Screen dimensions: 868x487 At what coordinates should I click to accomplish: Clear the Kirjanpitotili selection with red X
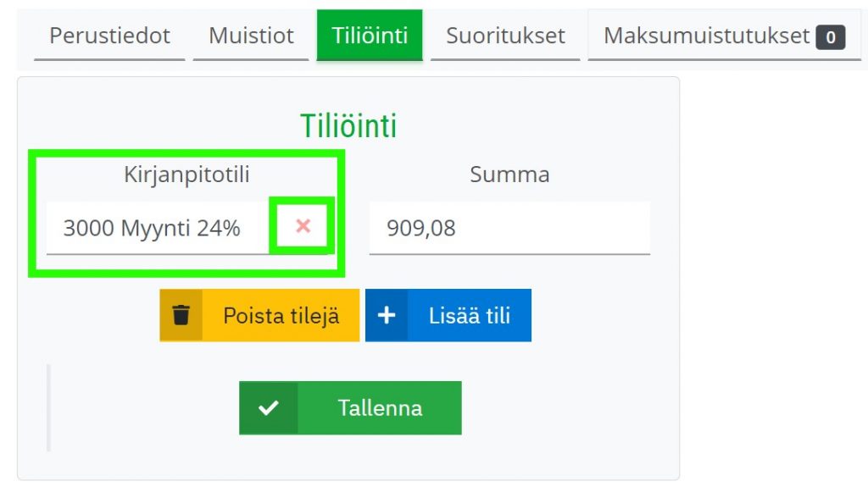pos(303,226)
